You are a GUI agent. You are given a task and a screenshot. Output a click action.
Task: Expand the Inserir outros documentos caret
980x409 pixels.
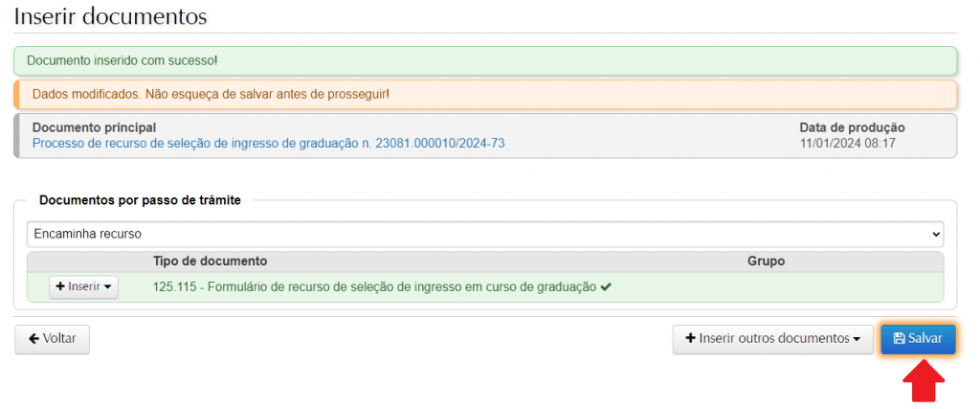(x=857, y=339)
